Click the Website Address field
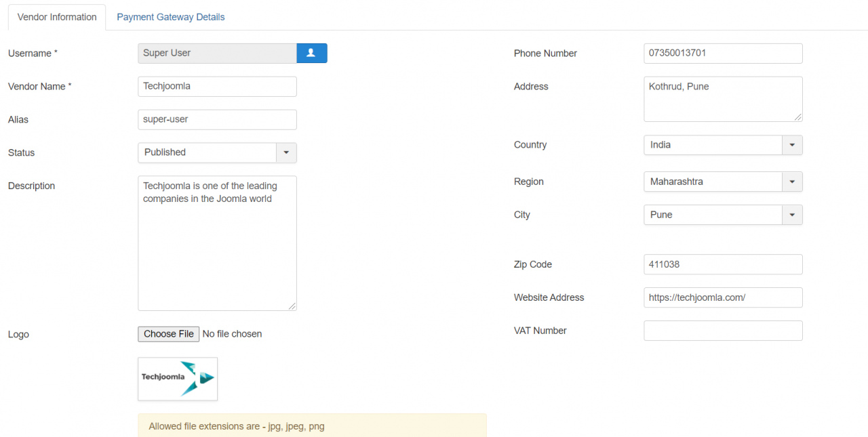The image size is (868, 437). pos(723,297)
